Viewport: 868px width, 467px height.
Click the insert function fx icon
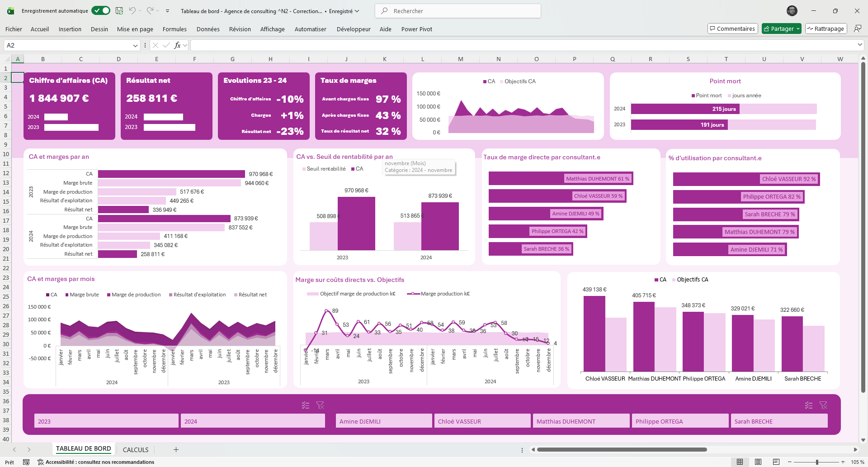click(177, 45)
